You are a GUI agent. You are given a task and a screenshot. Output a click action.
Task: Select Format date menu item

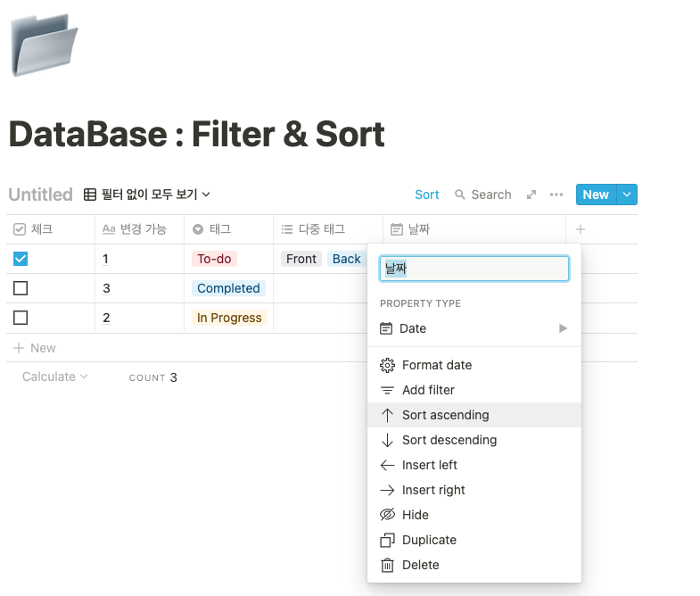point(474,365)
